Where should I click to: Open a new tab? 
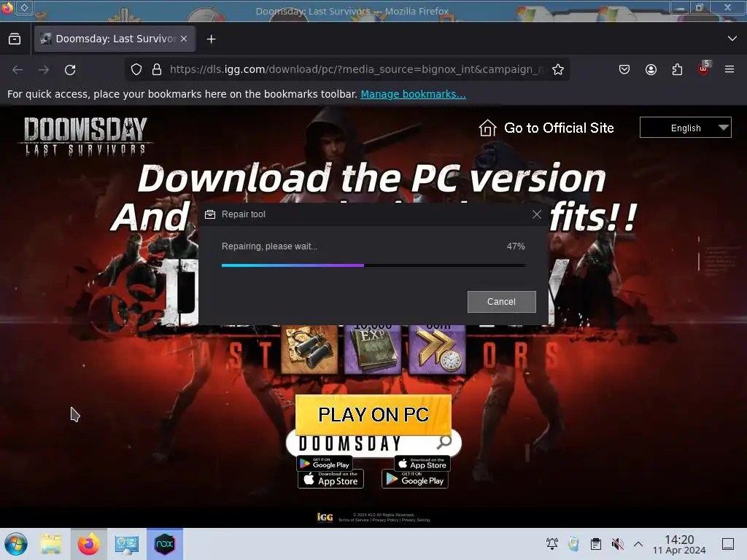(211, 39)
